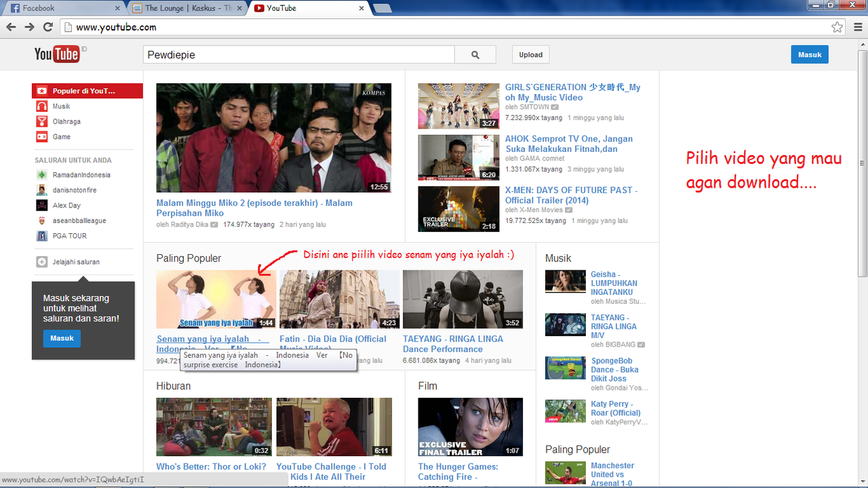Open GIRLS' GENERATION My oh My link
Screen dimensions: 868x488
point(572,92)
